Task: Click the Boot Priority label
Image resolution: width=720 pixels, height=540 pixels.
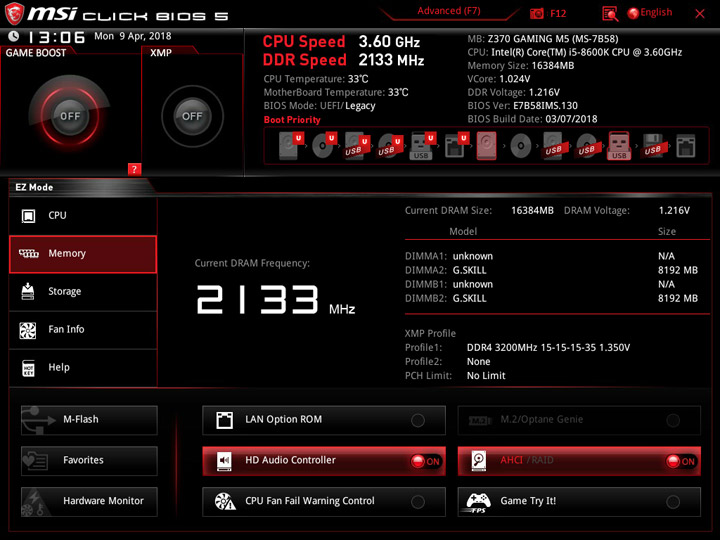Action: coord(292,120)
